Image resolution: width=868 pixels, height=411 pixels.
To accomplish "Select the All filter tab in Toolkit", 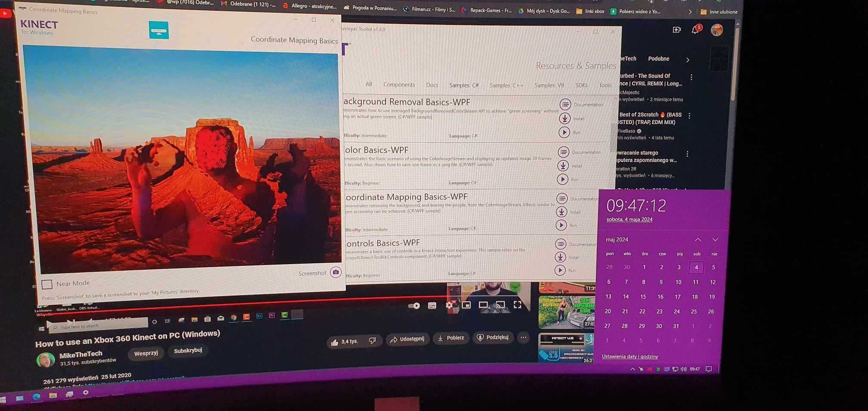I will click(x=369, y=84).
